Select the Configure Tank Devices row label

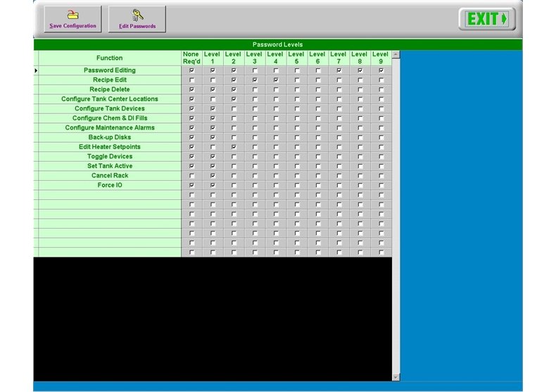(x=109, y=108)
